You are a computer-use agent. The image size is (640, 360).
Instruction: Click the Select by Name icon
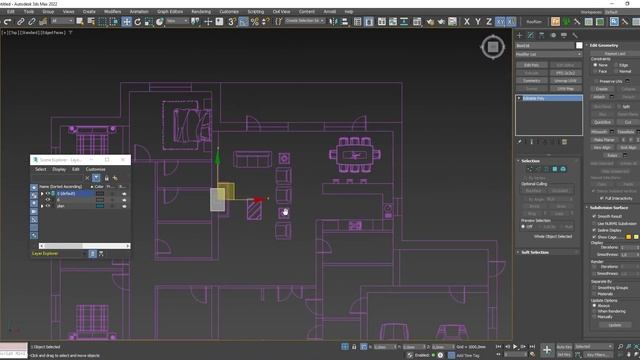[x=91, y=22]
